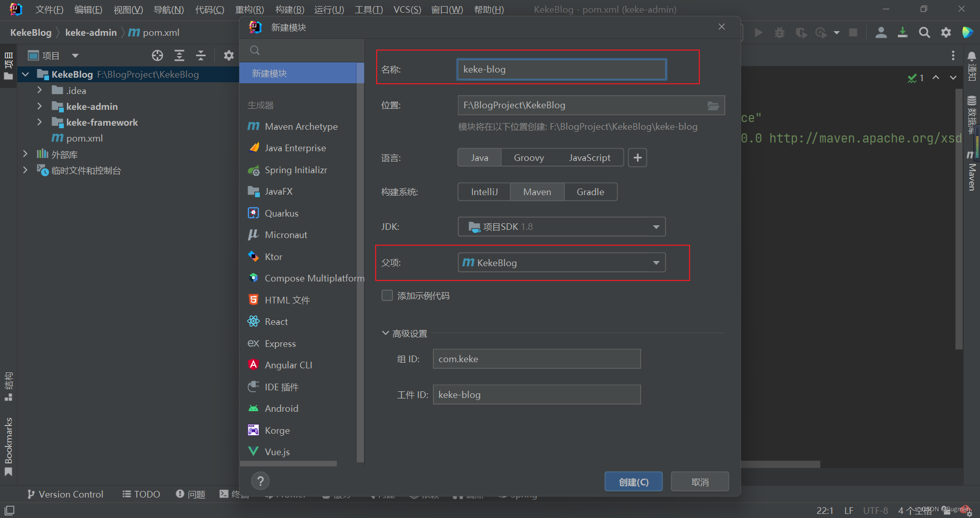Image resolution: width=980 pixels, height=518 pixels.
Task: Click 创建(C) button
Action: point(633,482)
